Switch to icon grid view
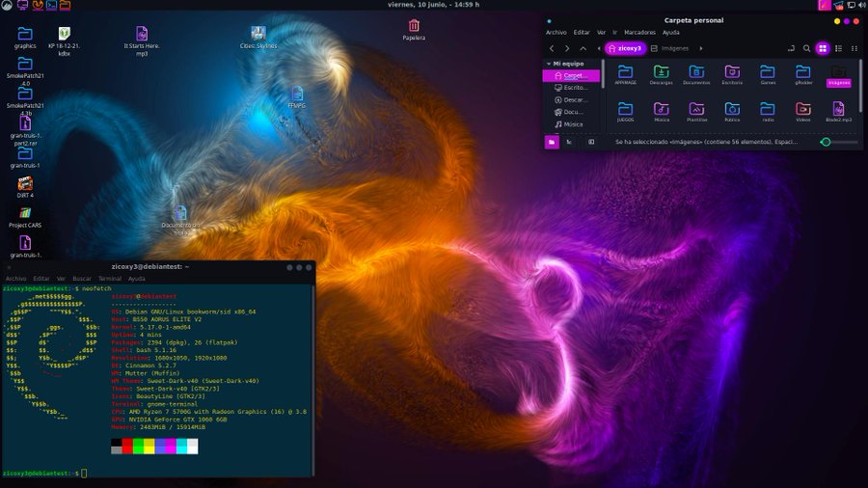 823,48
